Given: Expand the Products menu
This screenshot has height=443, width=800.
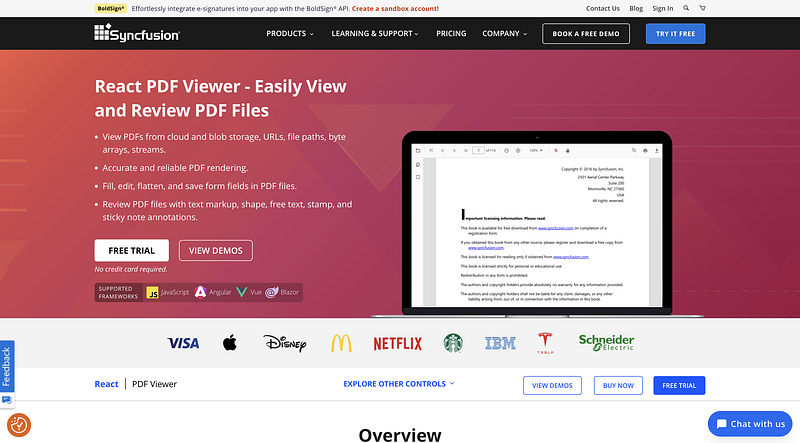Looking at the screenshot, I should coord(290,34).
